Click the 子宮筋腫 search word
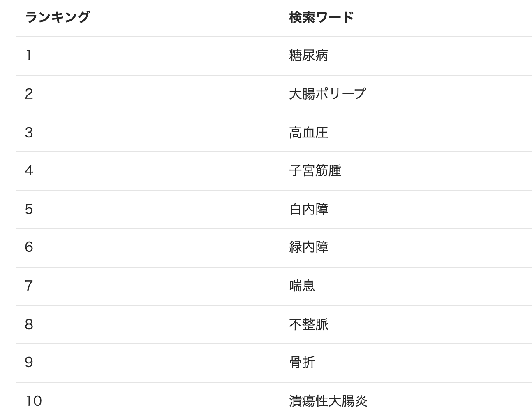 click(x=315, y=170)
